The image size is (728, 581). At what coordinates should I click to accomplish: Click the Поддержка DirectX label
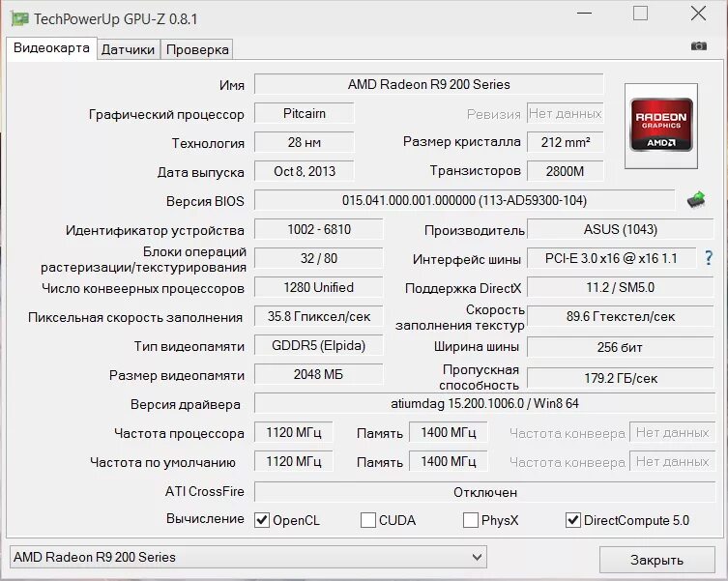[x=463, y=288]
